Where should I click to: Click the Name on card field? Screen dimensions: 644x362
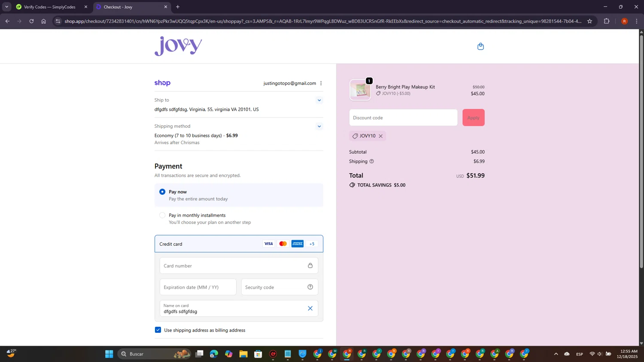coord(239,308)
